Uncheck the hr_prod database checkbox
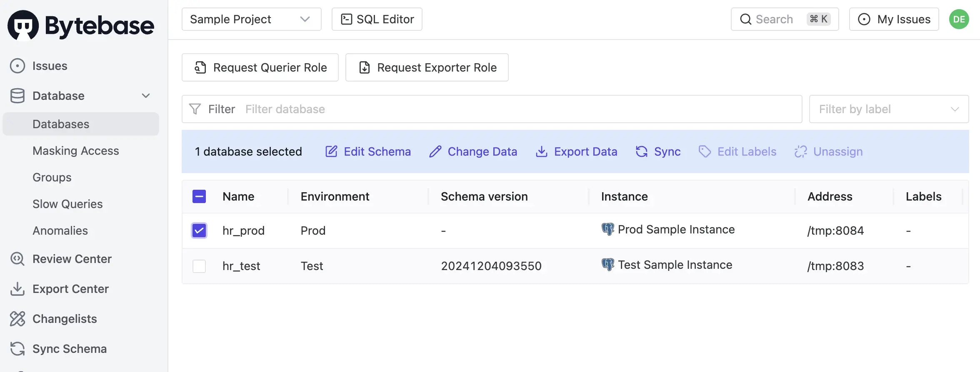Viewport: 980px width, 372px height. tap(199, 231)
